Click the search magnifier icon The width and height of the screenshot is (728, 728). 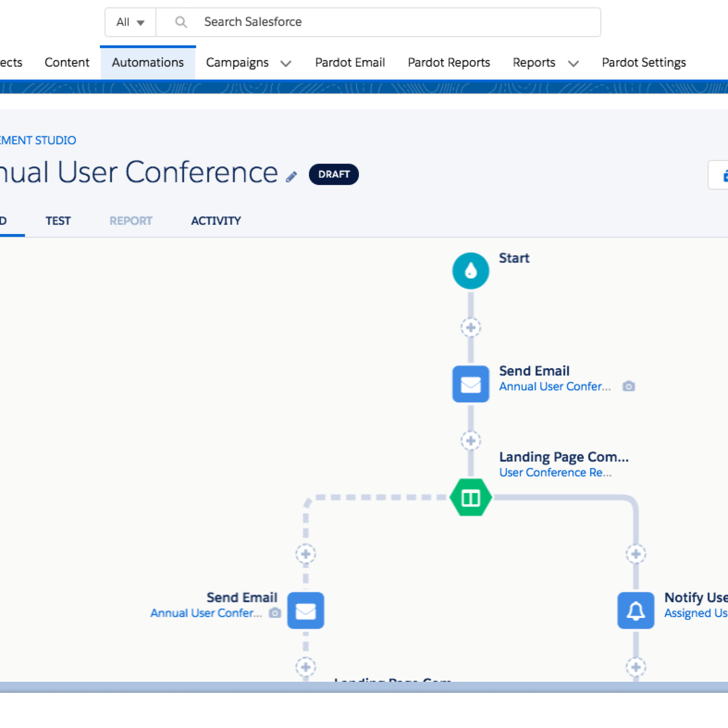tap(181, 22)
